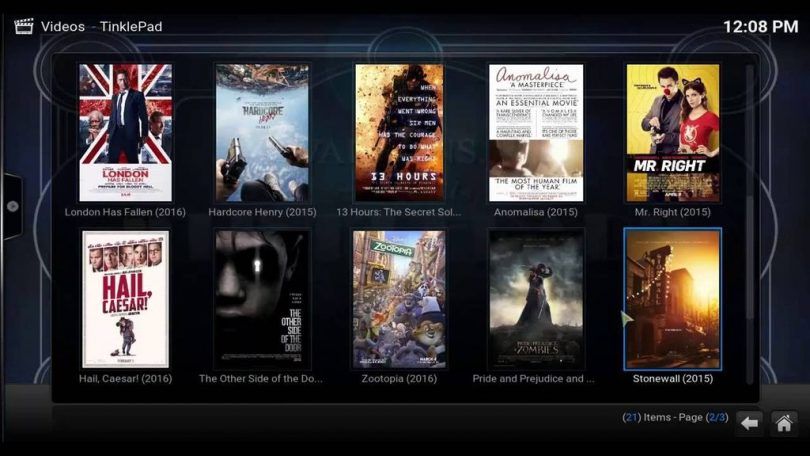Click the Videos - TinklePad header text
The width and height of the screenshot is (810, 456).
click(x=101, y=26)
